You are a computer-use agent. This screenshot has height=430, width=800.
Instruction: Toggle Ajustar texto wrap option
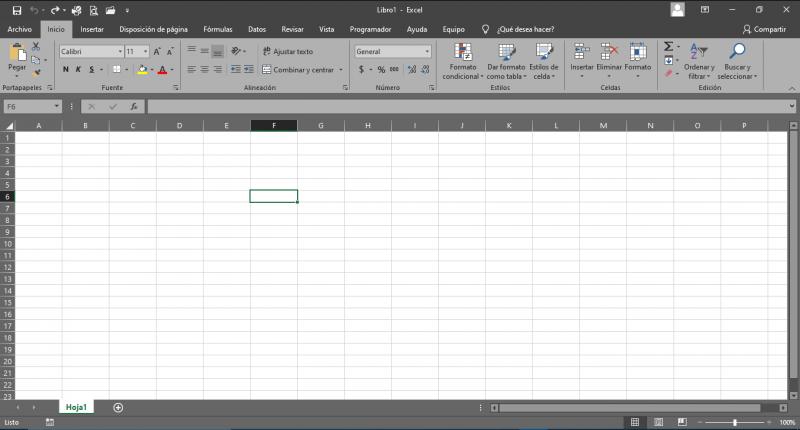(288, 51)
